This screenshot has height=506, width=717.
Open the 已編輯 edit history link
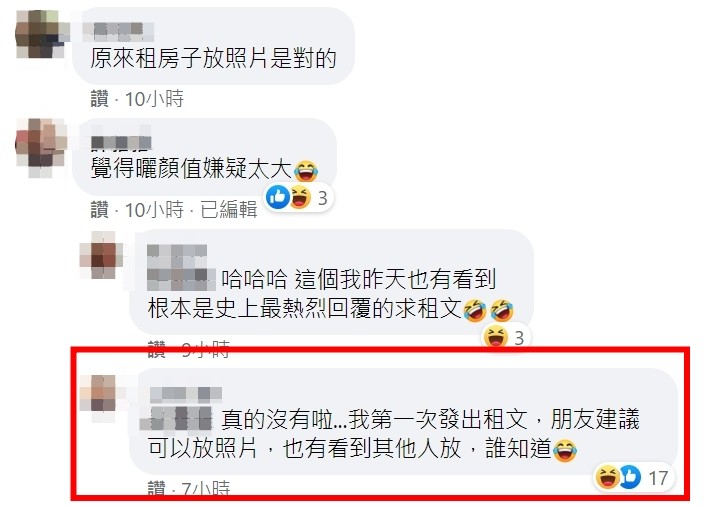(229, 210)
